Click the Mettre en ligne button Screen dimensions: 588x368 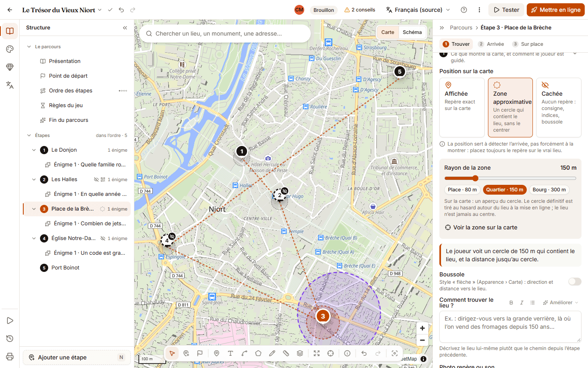click(x=556, y=10)
